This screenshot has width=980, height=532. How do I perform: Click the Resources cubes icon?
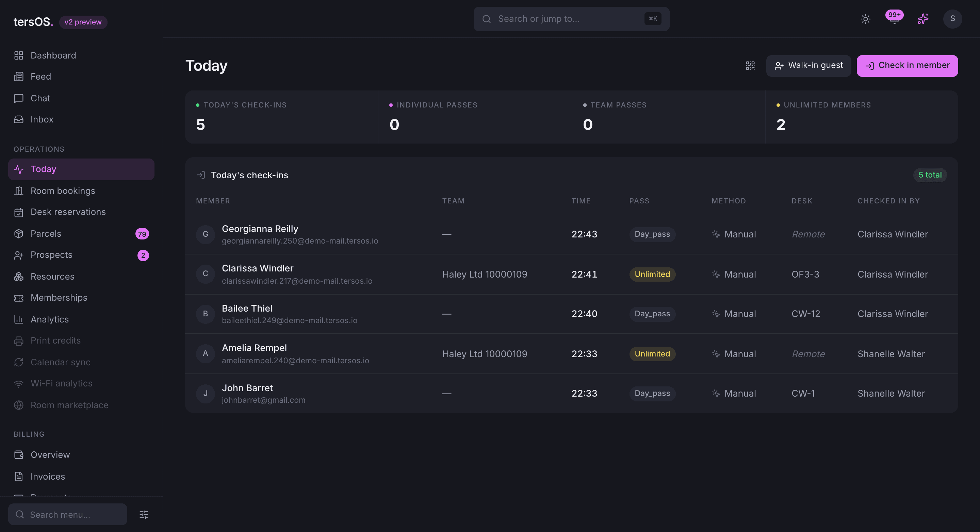(x=19, y=277)
